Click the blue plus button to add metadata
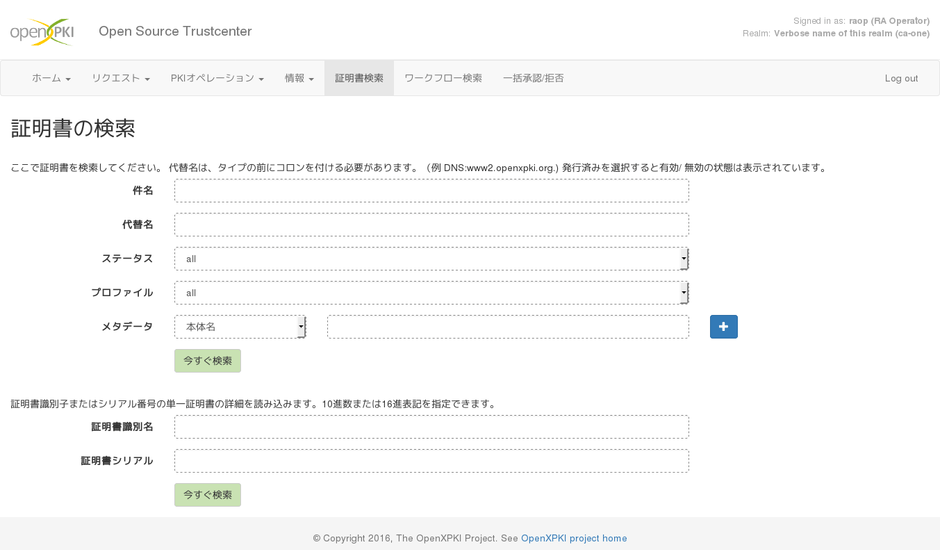Screen dimensions: 940x550 click(723, 327)
